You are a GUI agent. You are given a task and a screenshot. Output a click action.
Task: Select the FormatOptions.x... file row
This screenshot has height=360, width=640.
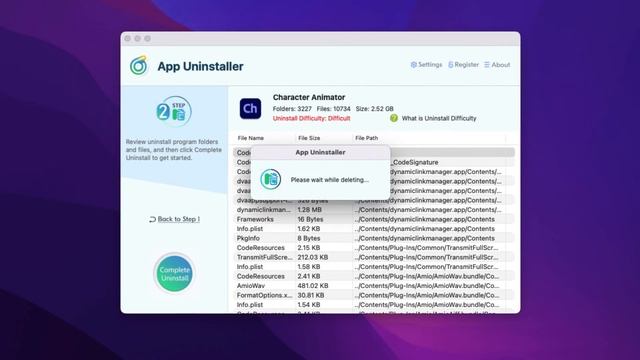(x=373, y=295)
